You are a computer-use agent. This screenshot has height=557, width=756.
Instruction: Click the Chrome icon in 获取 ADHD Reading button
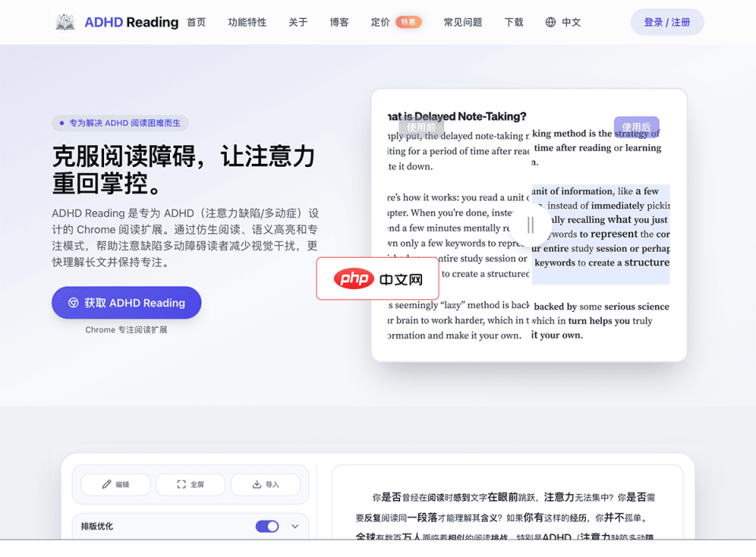click(x=73, y=303)
